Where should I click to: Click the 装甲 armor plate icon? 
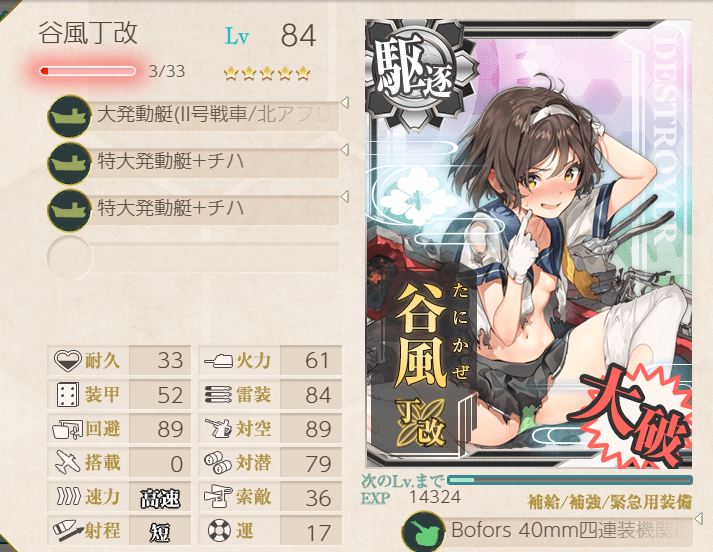pos(68,395)
